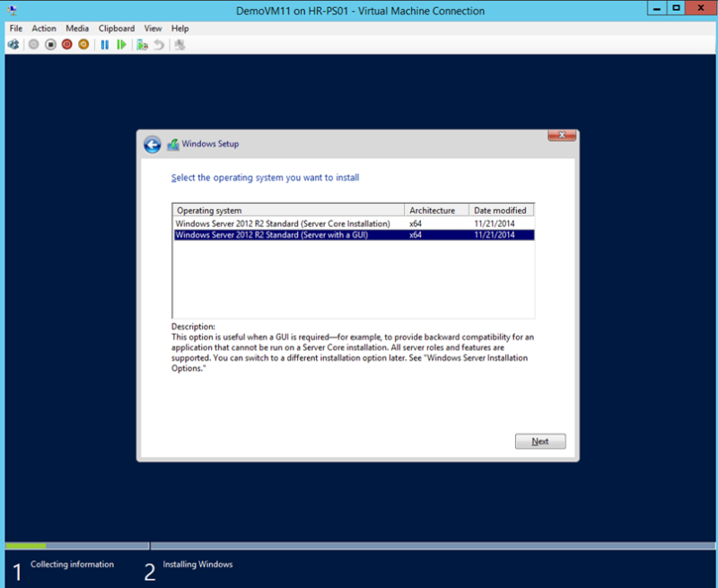Send Ctrl+Alt+Delete to the virtual machine

click(x=13, y=44)
